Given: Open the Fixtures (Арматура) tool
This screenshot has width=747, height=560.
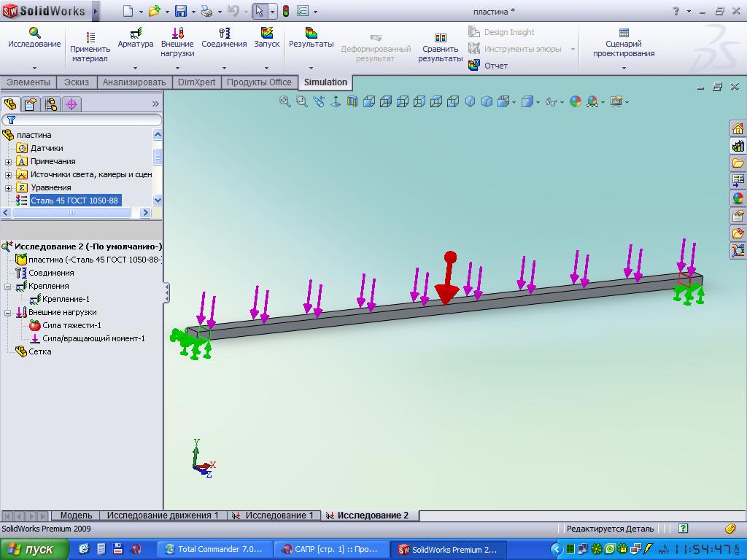Looking at the screenshot, I should (x=136, y=34).
